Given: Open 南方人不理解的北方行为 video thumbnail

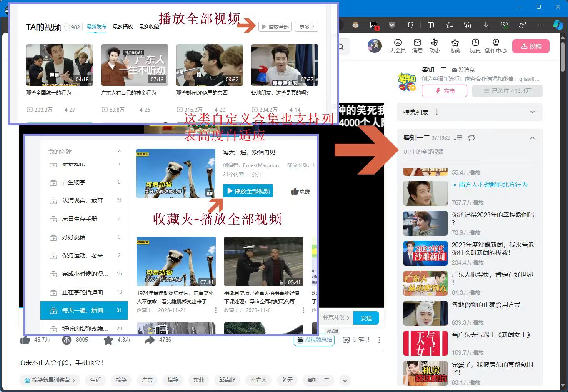Looking at the screenshot, I should pos(425,193).
